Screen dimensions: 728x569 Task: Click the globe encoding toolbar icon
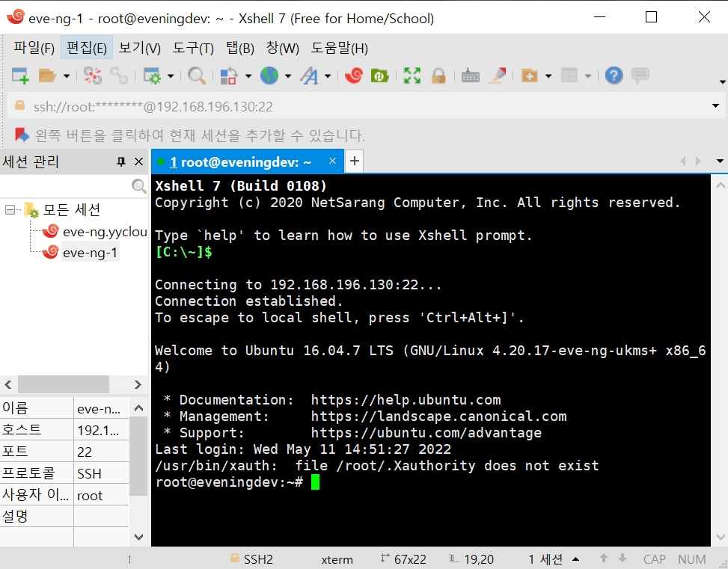269,76
